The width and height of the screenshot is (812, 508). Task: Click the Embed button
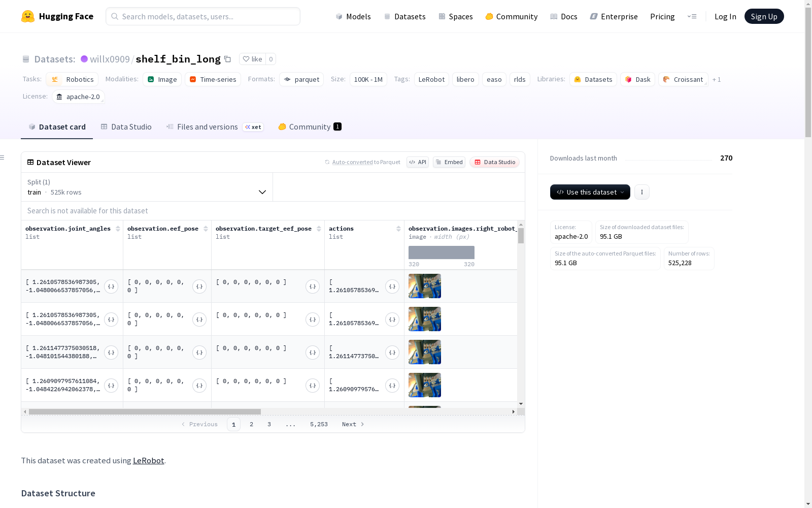tap(449, 162)
